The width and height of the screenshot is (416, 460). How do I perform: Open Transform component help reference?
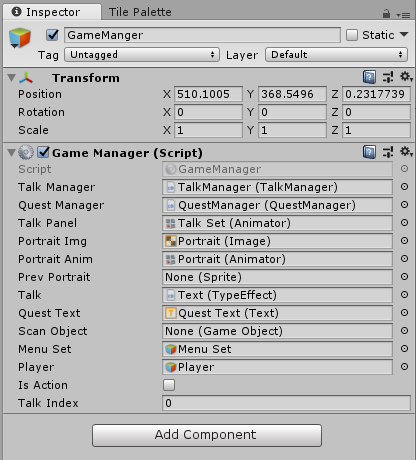tap(369, 77)
